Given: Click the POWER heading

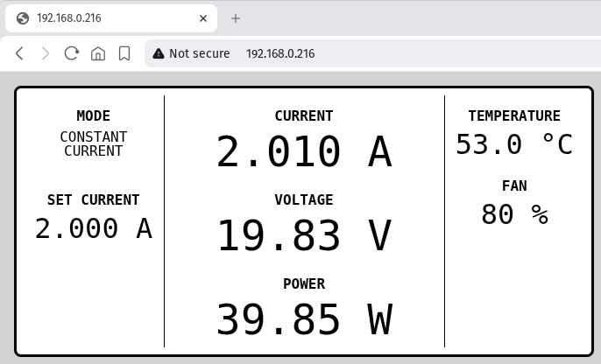Looking at the screenshot, I should [x=304, y=284].
